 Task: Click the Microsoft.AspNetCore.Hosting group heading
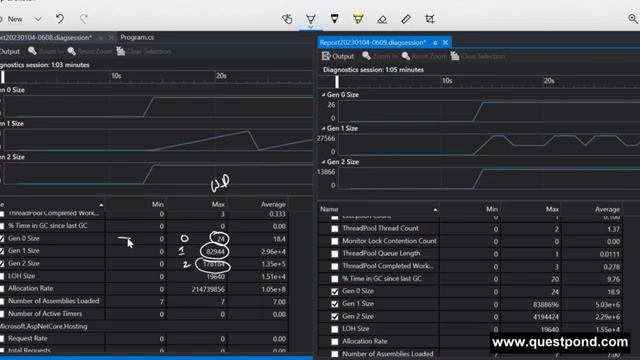coord(44,327)
